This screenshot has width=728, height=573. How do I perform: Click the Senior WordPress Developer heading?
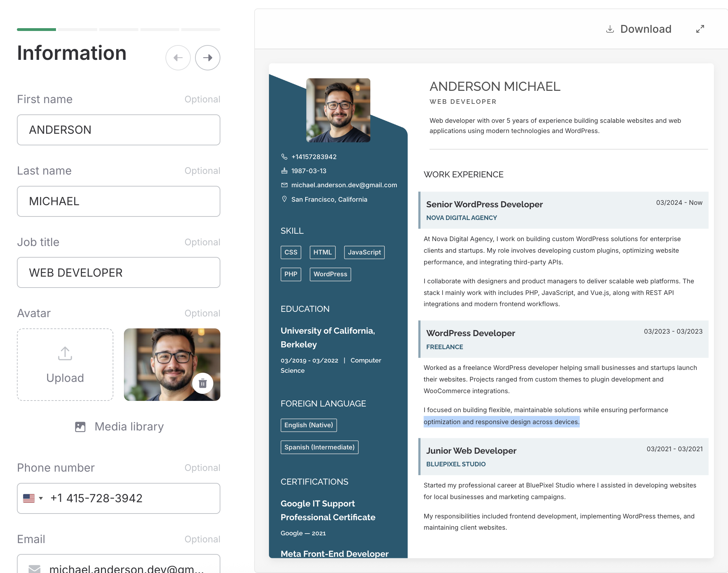[x=484, y=204]
